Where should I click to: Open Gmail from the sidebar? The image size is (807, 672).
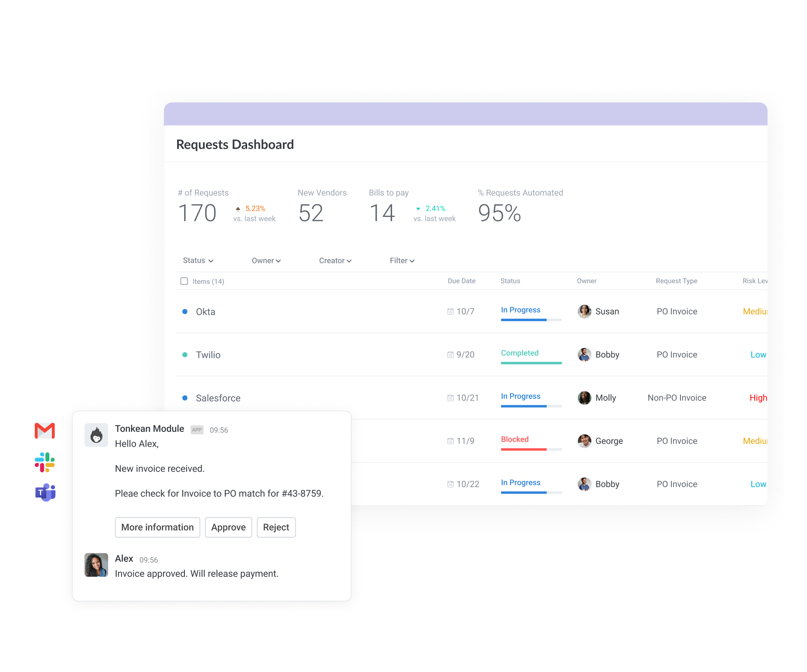tap(44, 431)
